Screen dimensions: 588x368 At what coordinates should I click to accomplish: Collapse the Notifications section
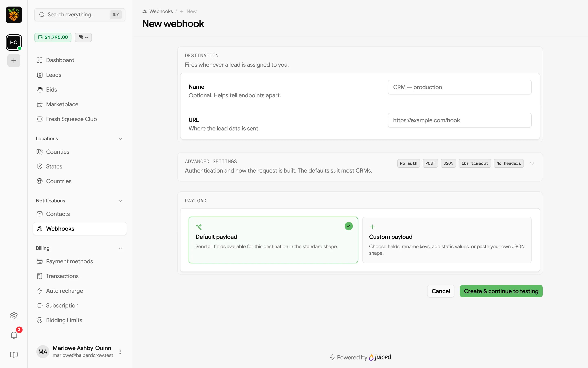pyautogui.click(x=80, y=201)
